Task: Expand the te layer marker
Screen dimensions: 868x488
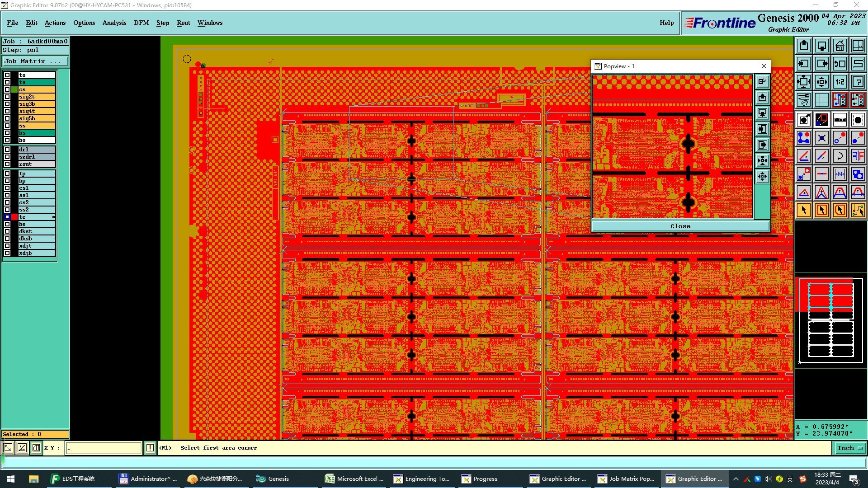Action: tap(53, 217)
